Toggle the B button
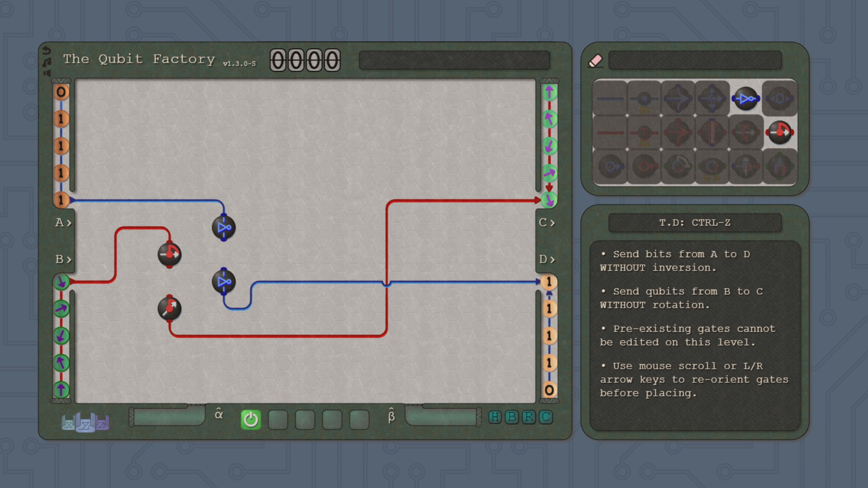 pyautogui.click(x=512, y=417)
